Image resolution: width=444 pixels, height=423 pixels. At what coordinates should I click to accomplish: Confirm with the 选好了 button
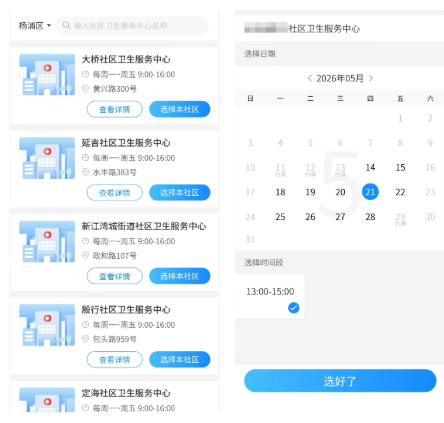[340, 381]
